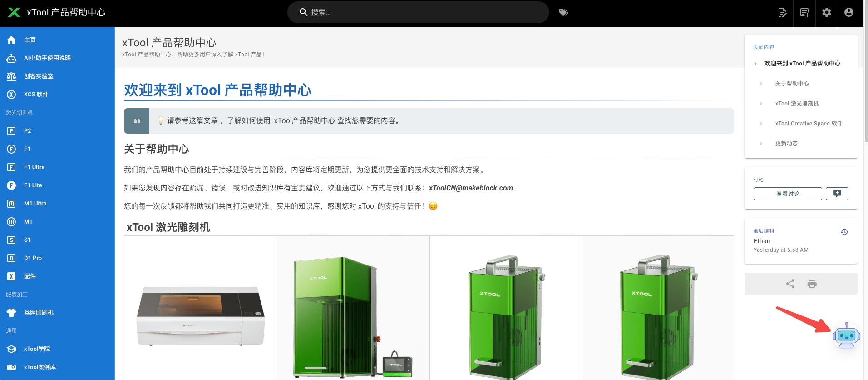Click the xTool 产品帮助中心 header title
The height and width of the screenshot is (380, 868).
(66, 12)
